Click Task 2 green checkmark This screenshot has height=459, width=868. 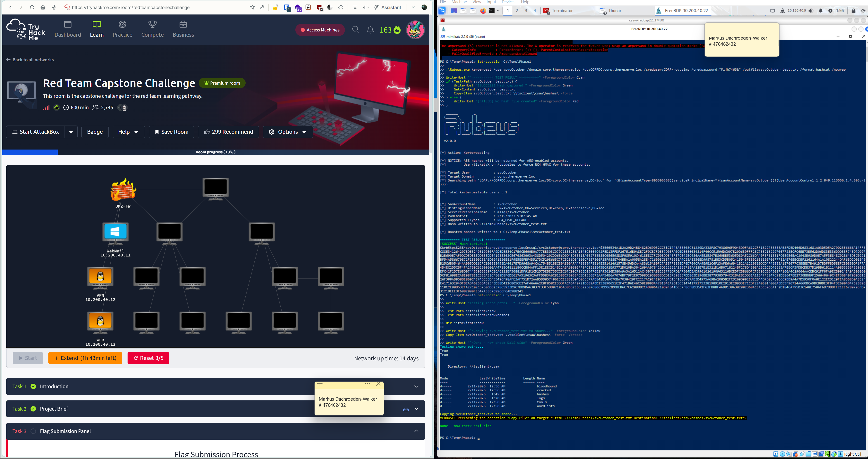pos(33,409)
